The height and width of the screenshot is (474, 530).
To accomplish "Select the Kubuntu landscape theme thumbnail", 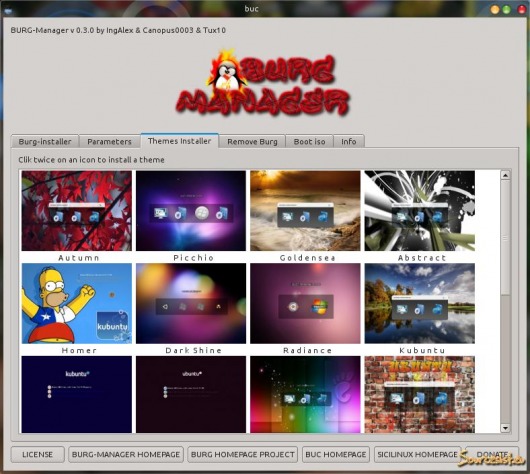I will (419, 303).
